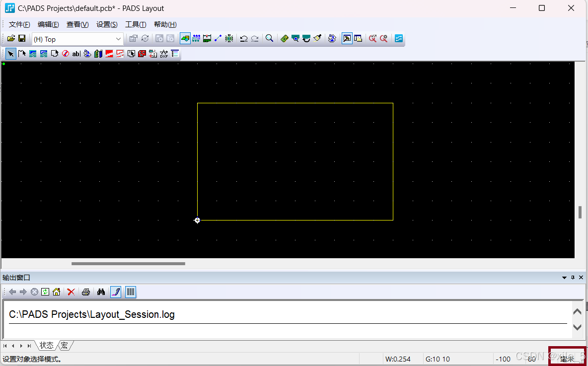
Task: Click the horizontal scrollbar below the canvas
Action: [128, 264]
